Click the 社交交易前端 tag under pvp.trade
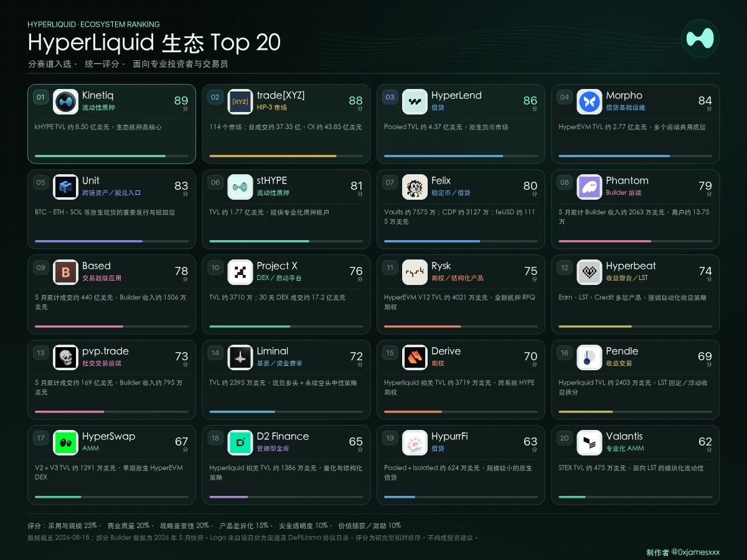The width and height of the screenshot is (747, 560). [x=102, y=363]
